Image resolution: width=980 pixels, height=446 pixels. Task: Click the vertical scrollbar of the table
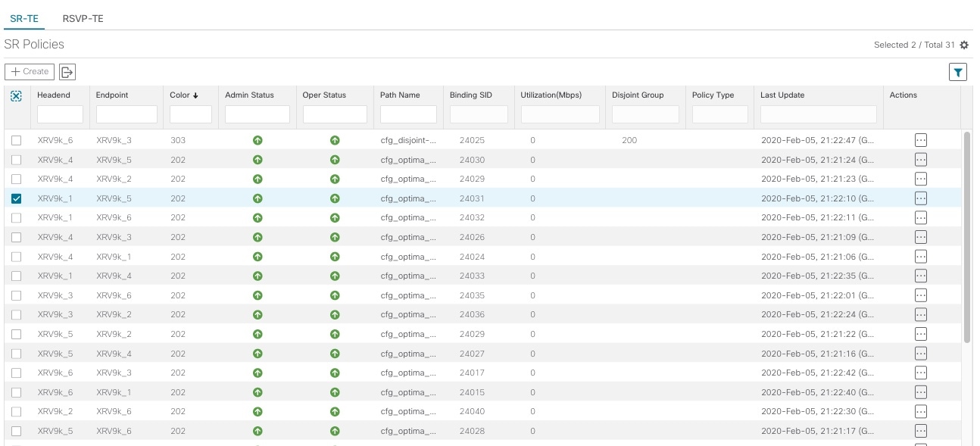pyautogui.click(x=967, y=236)
